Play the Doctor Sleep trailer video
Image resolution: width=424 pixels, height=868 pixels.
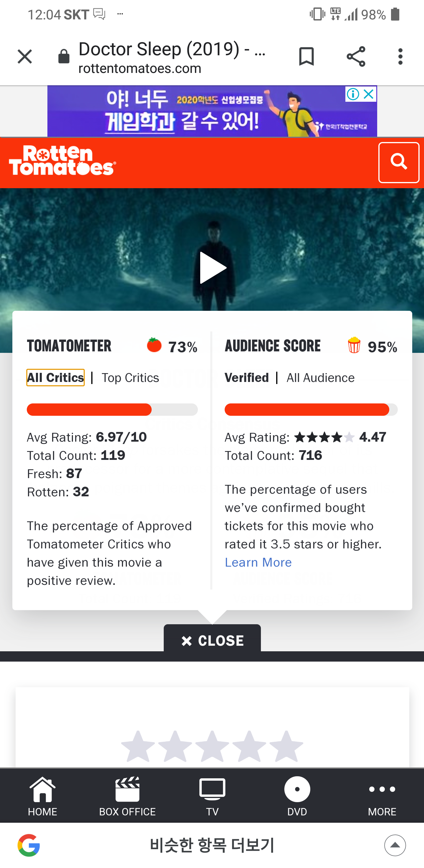tap(212, 268)
